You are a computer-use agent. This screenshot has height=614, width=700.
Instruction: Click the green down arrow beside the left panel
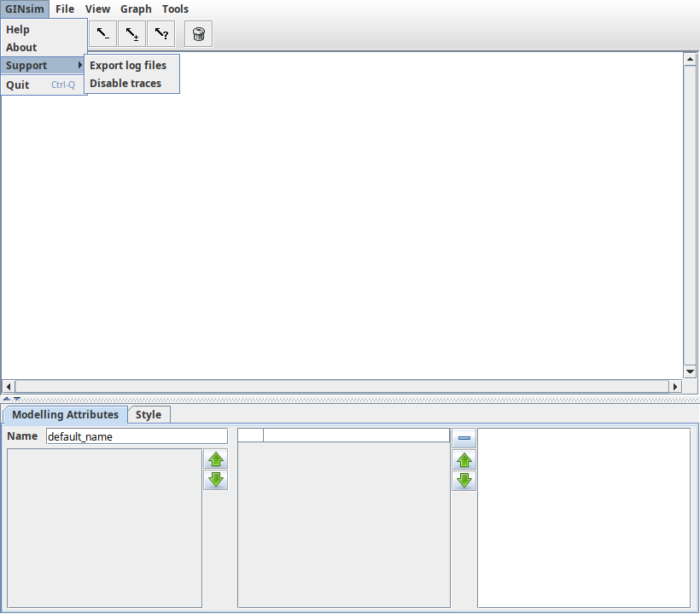(x=215, y=480)
